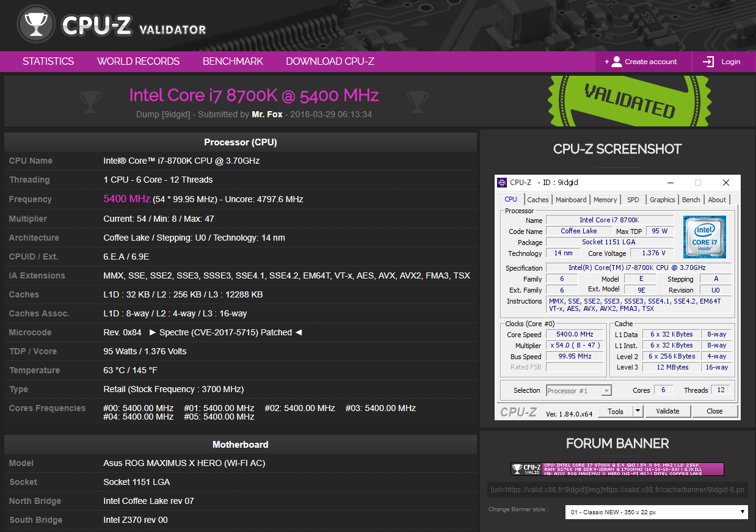The image size is (756, 532).
Task: Click the CPU-Z window title chip icon
Action: [502, 182]
